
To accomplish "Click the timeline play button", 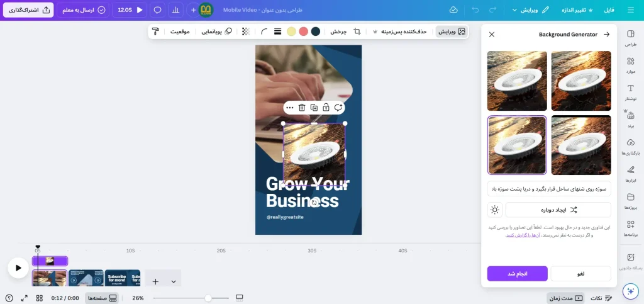I will (x=18, y=268).
